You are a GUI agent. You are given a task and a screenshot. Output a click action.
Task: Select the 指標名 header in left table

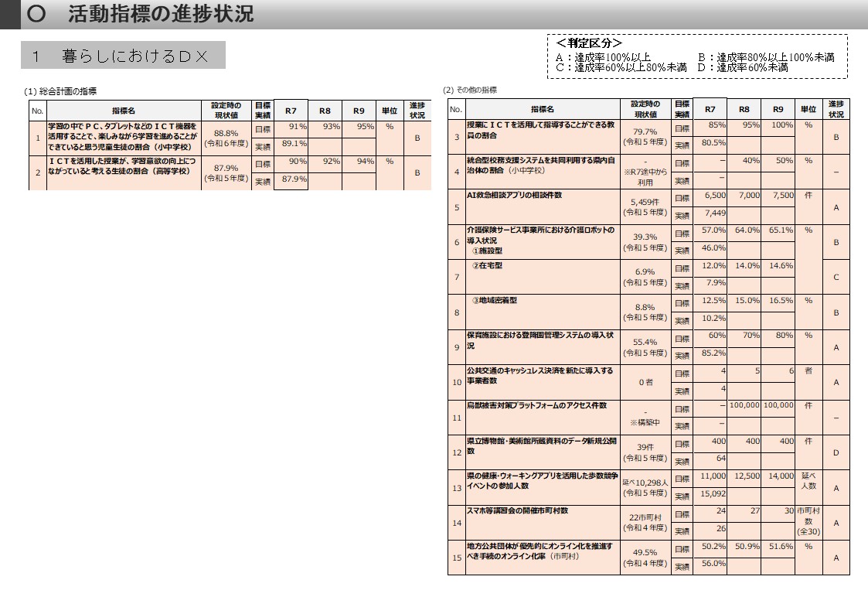[x=124, y=111]
